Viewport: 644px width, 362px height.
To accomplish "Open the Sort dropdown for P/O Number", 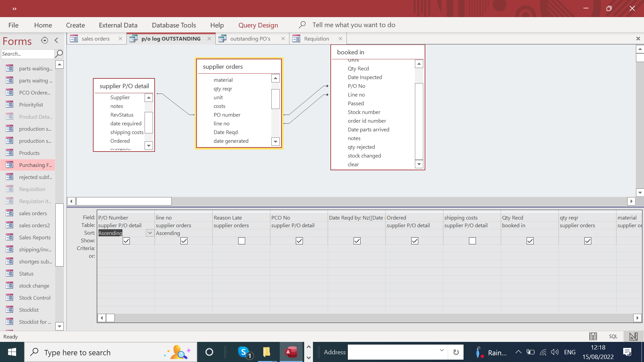I will pos(150,233).
